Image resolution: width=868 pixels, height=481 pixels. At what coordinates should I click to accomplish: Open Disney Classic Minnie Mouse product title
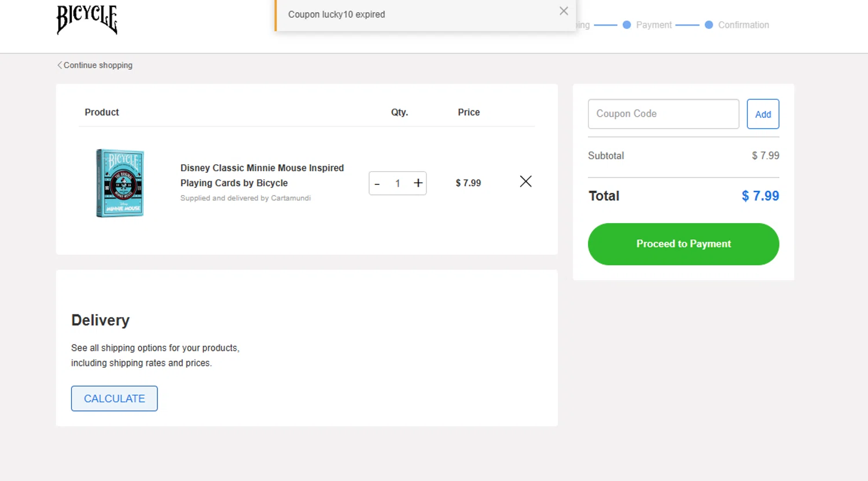point(262,175)
